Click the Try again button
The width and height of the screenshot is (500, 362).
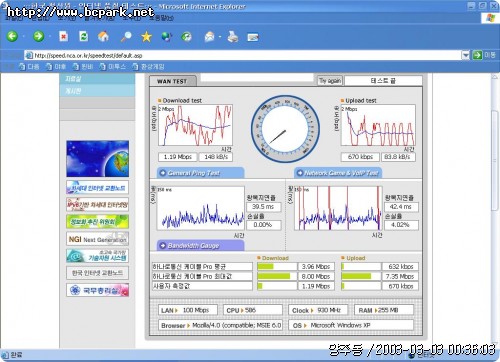330,80
